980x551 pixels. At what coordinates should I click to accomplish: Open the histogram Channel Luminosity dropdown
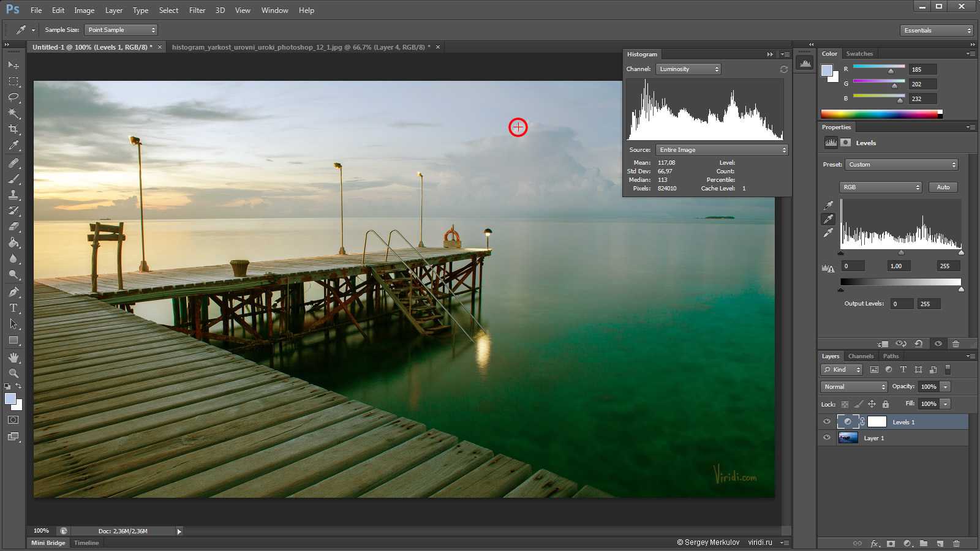coord(688,69)
